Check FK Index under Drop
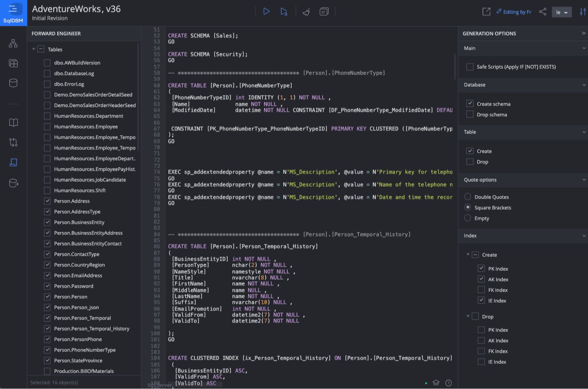This screenshot has height=389, width=588. 481,351
